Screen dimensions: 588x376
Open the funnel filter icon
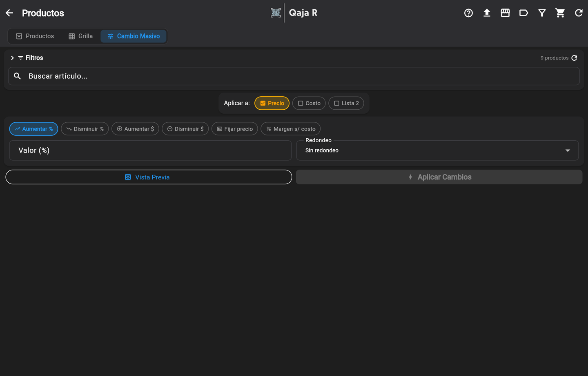click(542, 13)
